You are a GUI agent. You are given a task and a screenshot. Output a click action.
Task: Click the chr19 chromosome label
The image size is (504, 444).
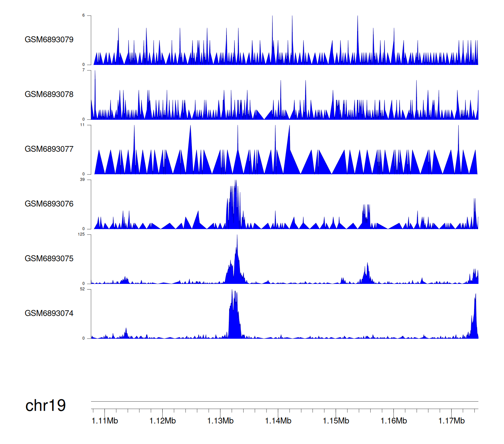click(46, 406)
